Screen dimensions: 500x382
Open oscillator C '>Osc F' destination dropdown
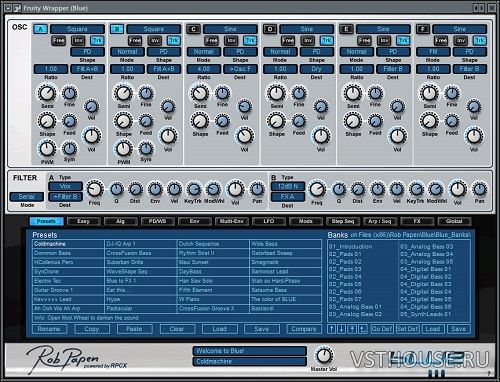pos(240,69)
